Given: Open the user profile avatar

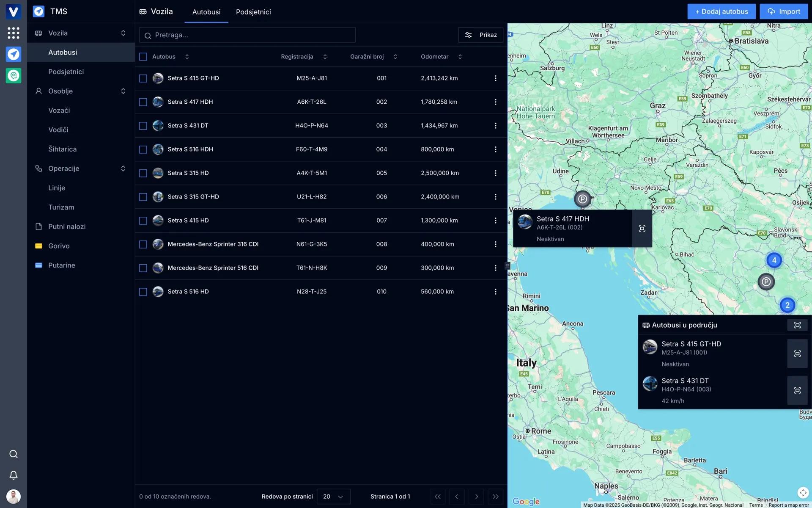Looking at the screenshot, I should [x=14, y=496].
